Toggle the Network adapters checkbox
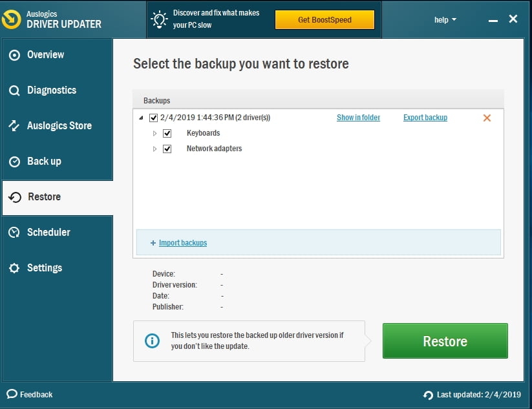Screen dimensions: 532x409 coord(167,149)
